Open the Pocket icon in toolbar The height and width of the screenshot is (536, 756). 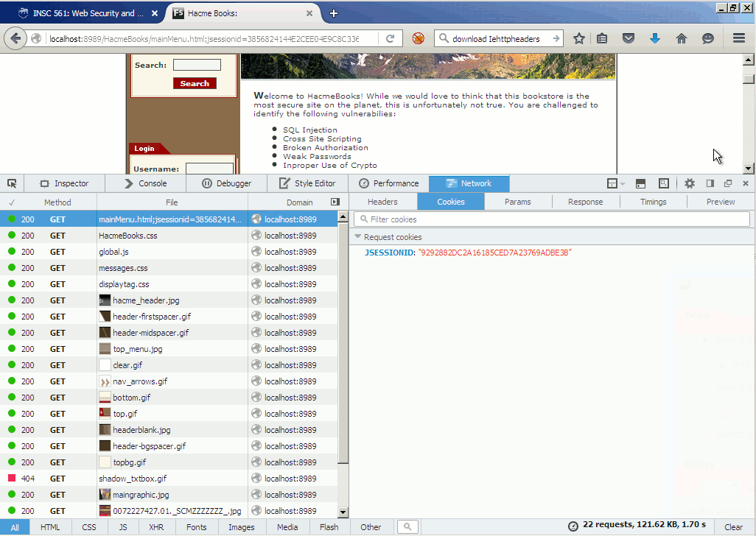click(628, 38)
